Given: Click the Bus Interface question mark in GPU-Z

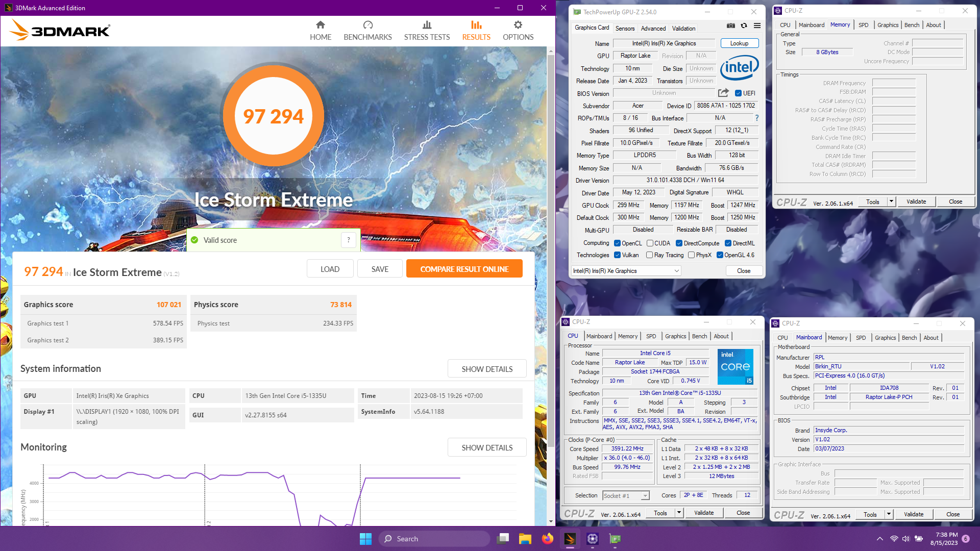Looking at the screenshot, I should coord(757,118).
